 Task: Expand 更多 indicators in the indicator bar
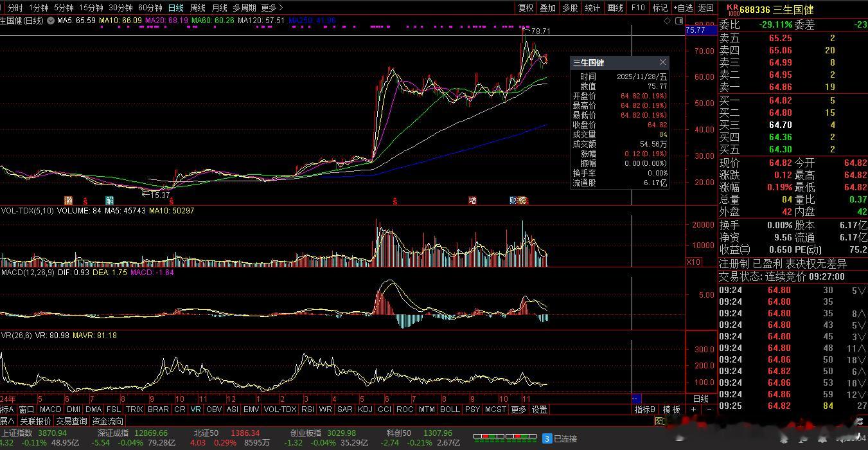[518, 410]
